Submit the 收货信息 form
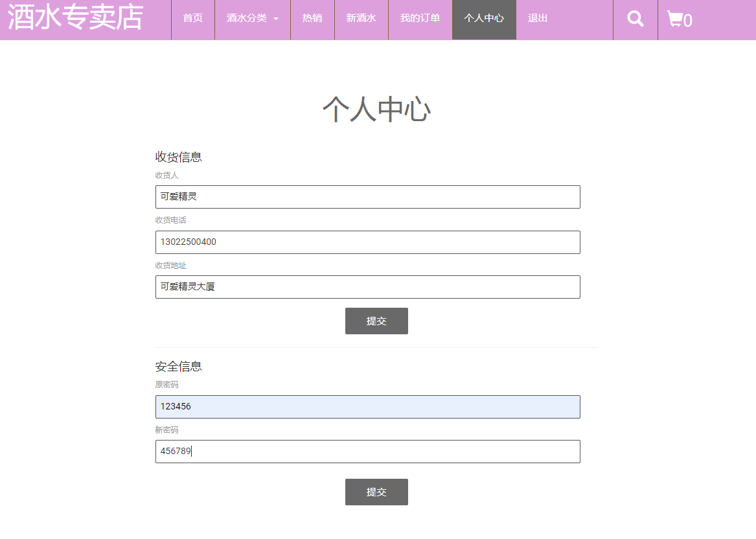This screenshot has width=756, height=539. point(376,321)
